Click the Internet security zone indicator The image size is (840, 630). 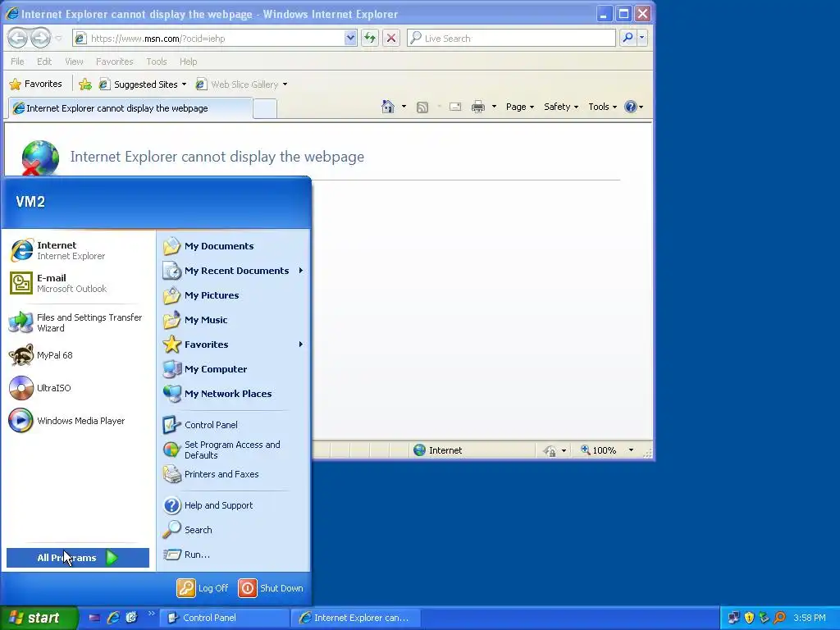pyautogui.click(x=438, y=450)
